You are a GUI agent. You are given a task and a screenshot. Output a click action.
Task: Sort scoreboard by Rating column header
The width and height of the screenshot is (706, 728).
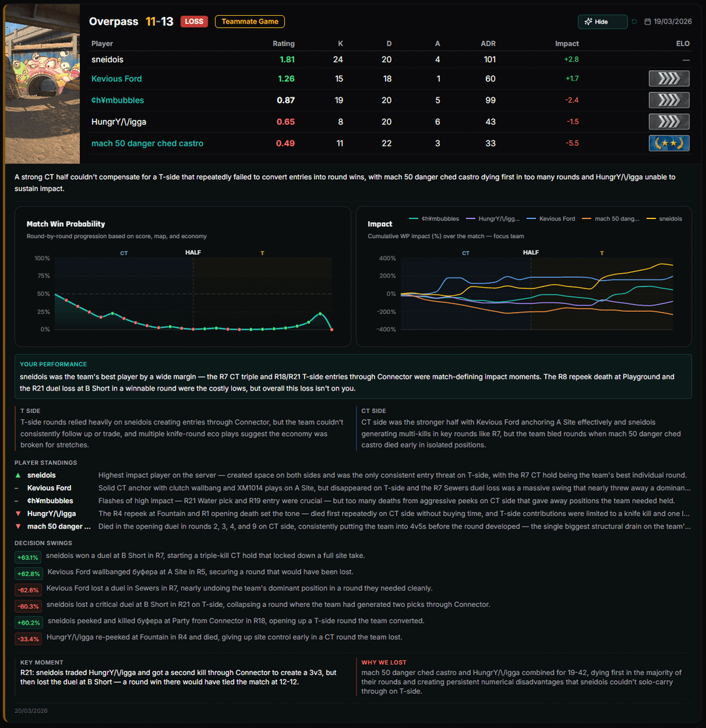coord(283,44)
